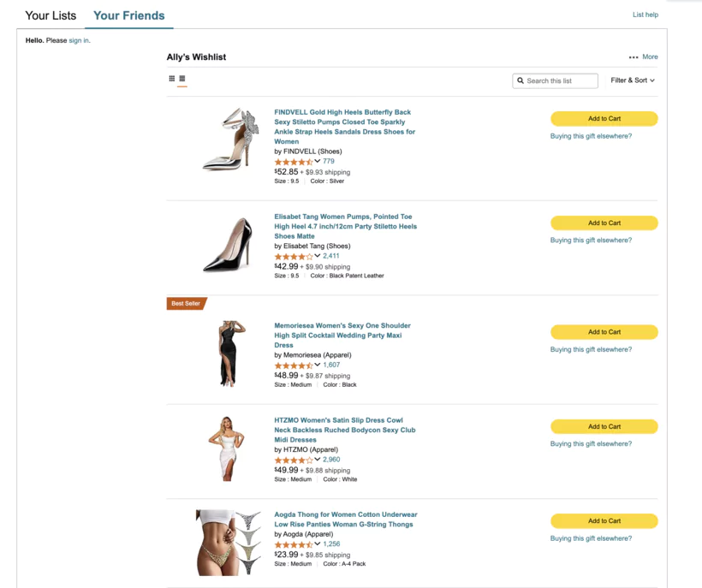The width and height of the screenshot is (702, 588).
Task: Expand rating breakdown for Memoriesea dress
Action: [x=317, y=365]
